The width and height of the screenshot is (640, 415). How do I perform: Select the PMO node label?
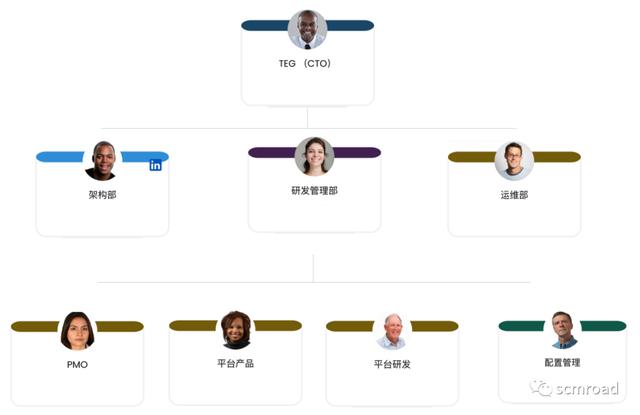click(x=77, y=365)
